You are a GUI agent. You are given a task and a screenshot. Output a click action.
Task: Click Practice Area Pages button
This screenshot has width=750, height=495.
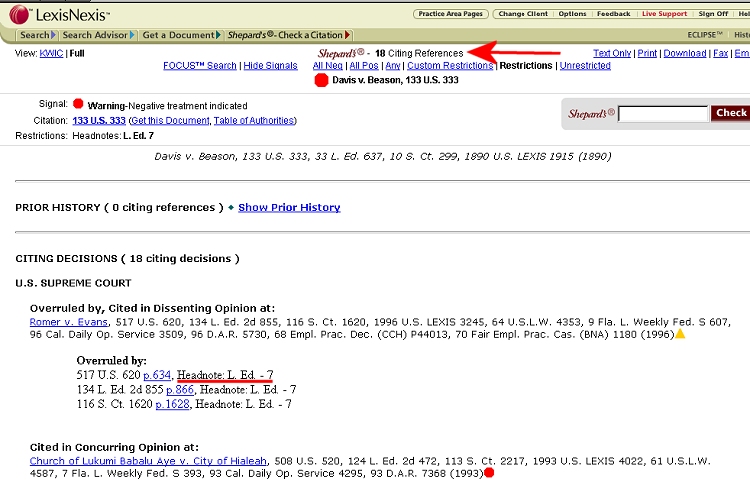point(451,14)
